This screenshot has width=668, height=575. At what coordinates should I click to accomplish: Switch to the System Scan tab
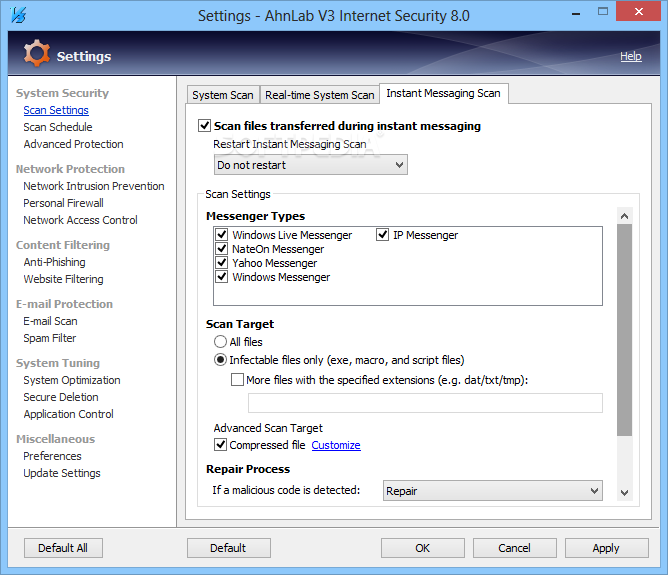(x=223, y=95)
